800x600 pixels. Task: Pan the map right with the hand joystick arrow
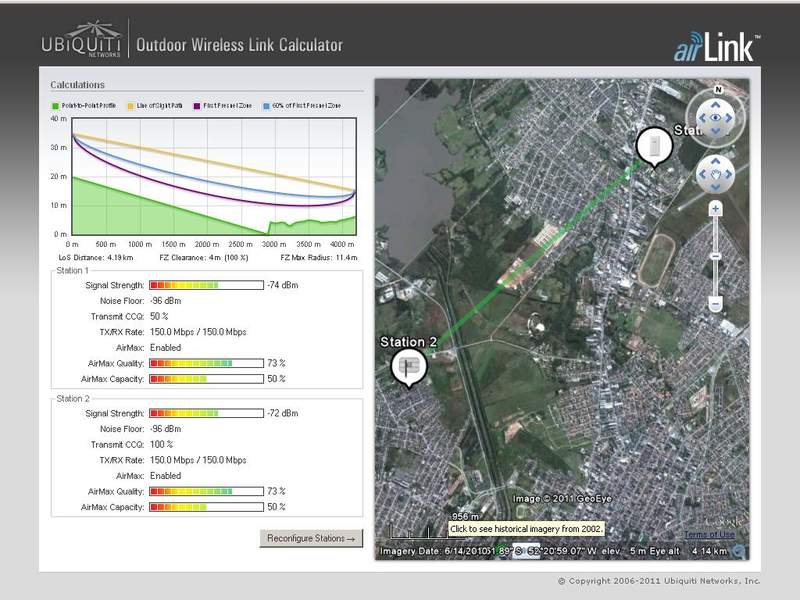(729, 174)
